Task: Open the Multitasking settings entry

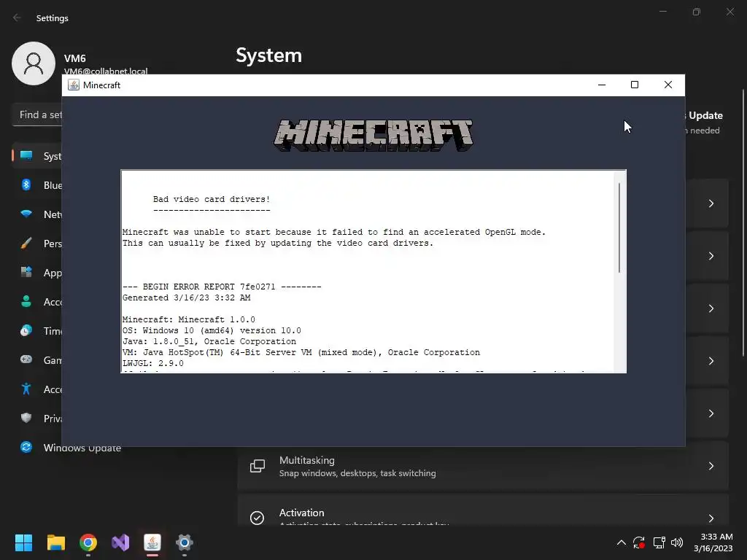Action: click(483, 466)
